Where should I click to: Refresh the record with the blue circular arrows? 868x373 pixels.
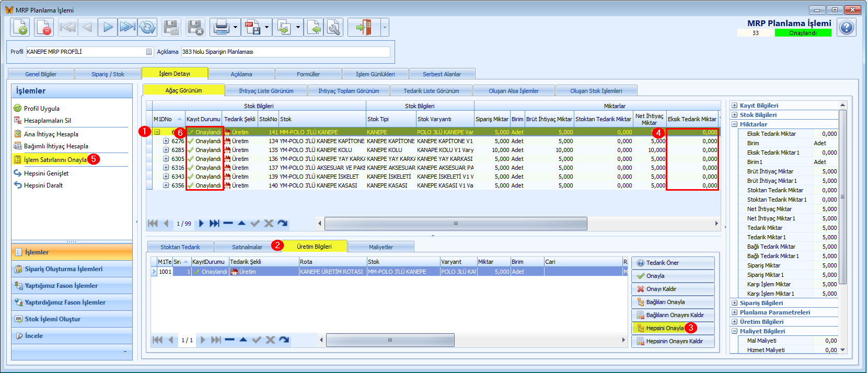147,27
